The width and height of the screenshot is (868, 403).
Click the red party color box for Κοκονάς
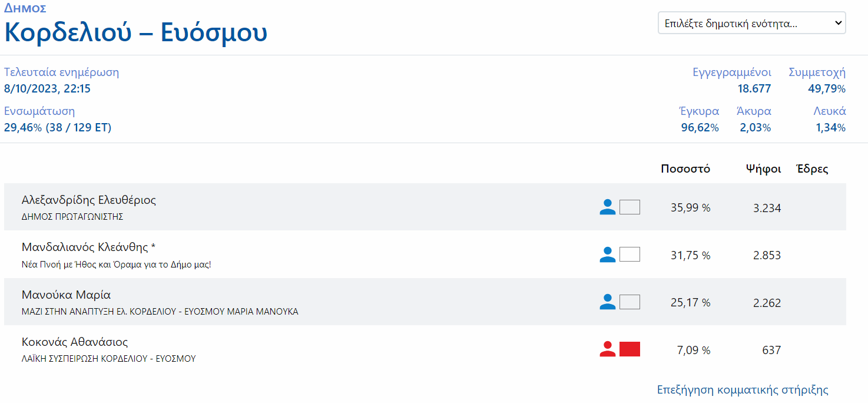(x=630, y=349)
